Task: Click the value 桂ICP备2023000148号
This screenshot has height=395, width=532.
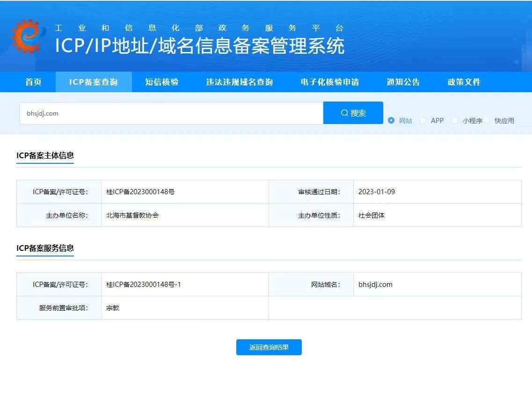Action: 140,192
